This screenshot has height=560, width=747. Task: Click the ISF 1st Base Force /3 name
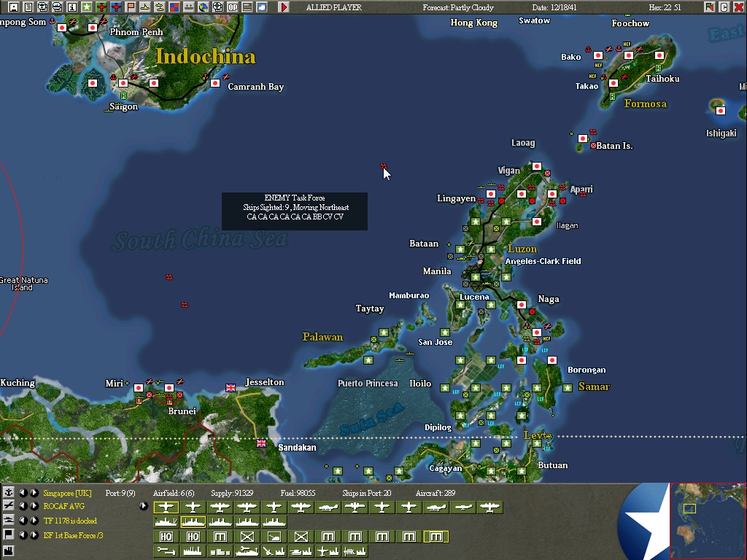click(x=74, y=535)
